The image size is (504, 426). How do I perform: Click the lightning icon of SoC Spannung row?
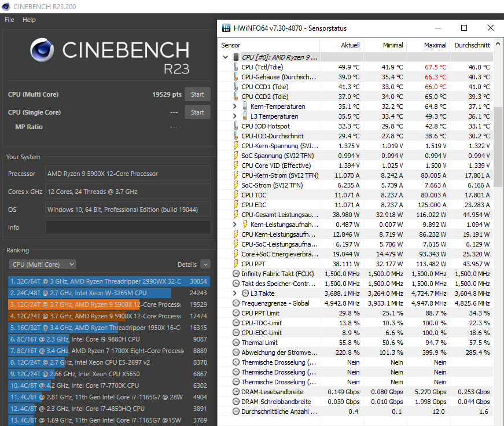point(236,156)
